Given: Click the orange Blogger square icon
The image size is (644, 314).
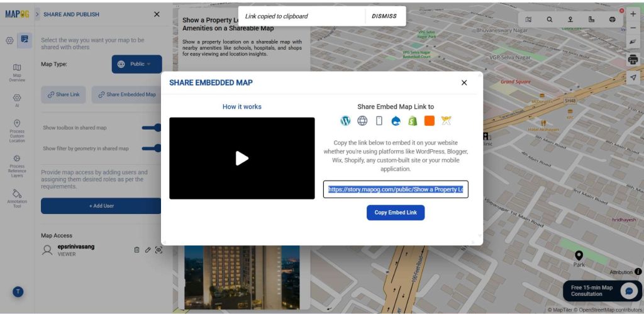Looking at the screenshot, I should coord(429,120).
